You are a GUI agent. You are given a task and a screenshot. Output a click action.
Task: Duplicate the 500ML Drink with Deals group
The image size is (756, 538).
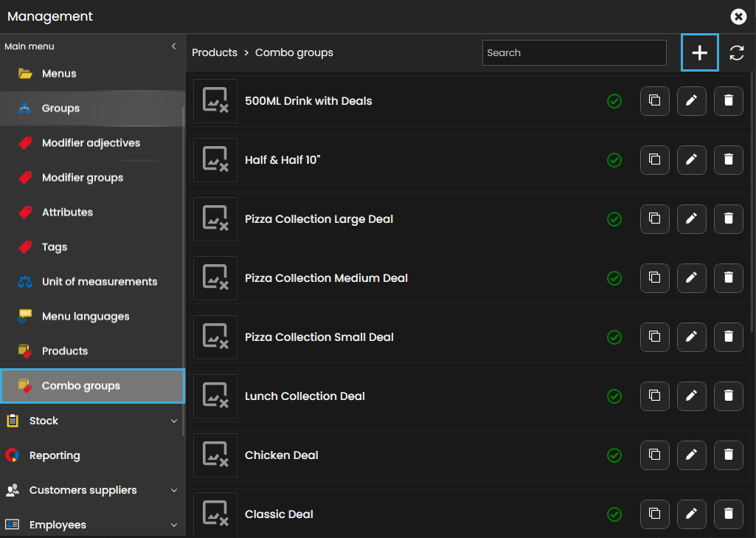[654, 101]
